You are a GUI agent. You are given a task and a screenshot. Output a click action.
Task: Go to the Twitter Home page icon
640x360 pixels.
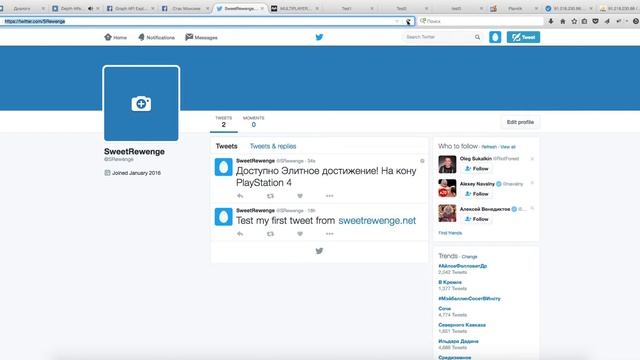coord(108,37)
